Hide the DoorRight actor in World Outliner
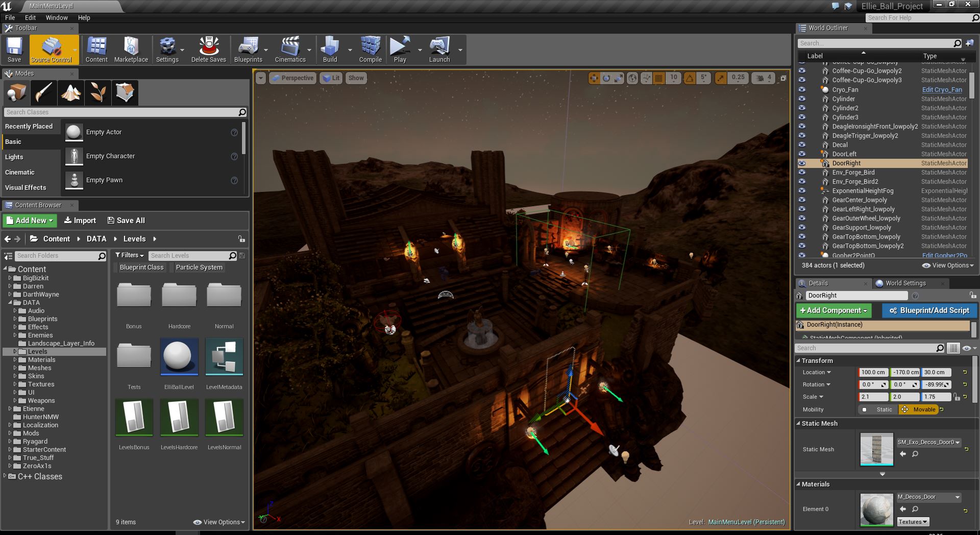This screenshot has width=980, height=535. coord(801,163)
